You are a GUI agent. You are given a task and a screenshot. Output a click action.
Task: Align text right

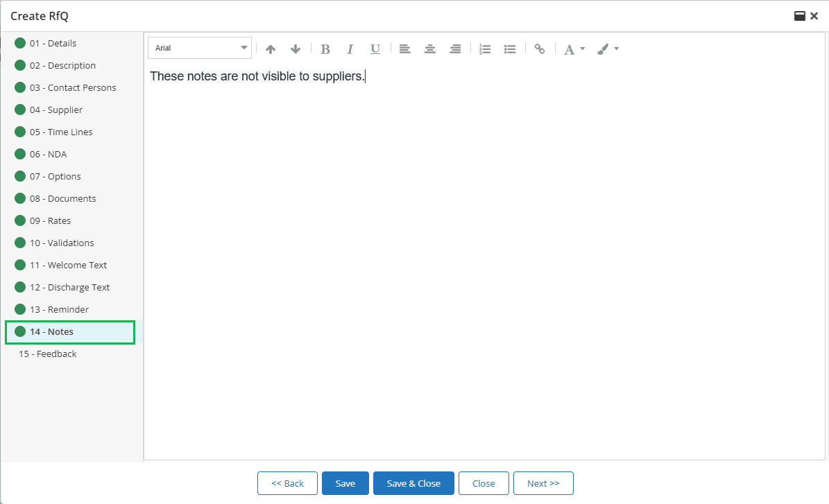point(455,49)
